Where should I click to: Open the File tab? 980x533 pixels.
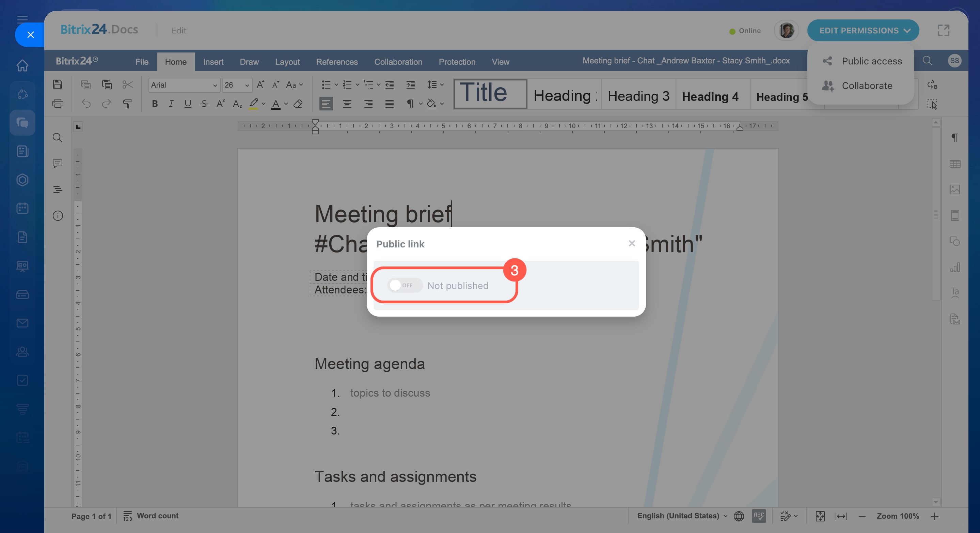pos(142,62)
